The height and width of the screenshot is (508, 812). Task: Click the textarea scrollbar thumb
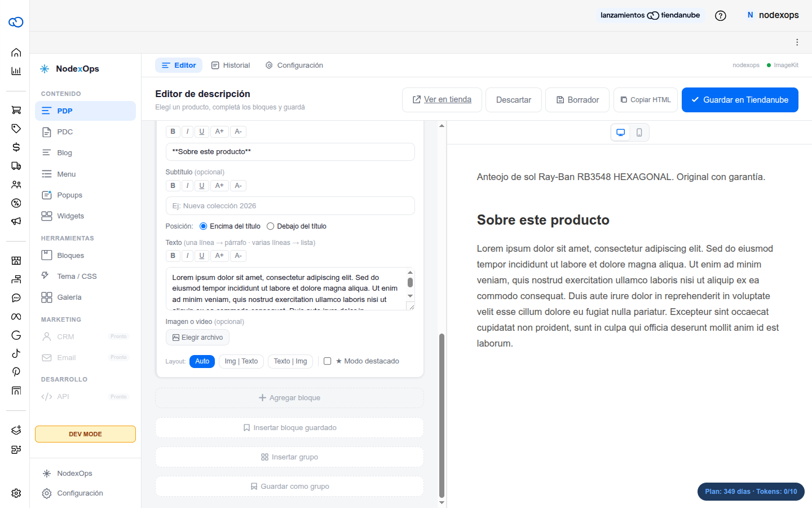(x=410, y=282)
